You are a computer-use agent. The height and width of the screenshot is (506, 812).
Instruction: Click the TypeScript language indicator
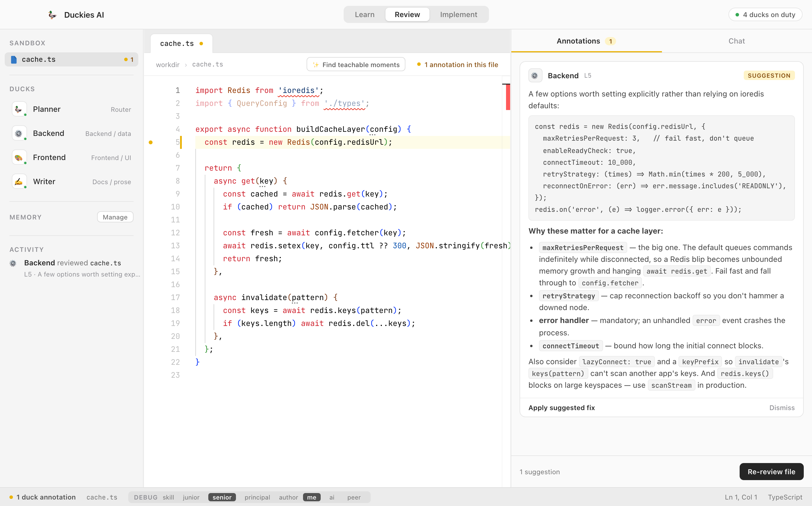coord(785,497)
